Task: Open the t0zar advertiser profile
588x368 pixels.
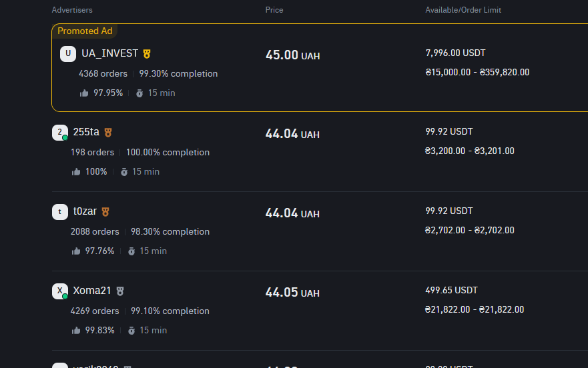Action: (x=85, y=212)
